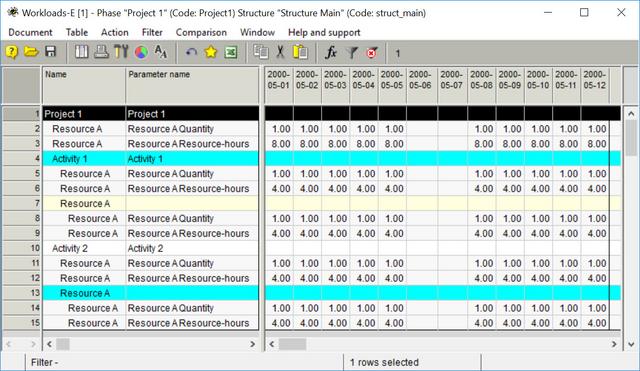This screenshot has height=371, width=640.
Task: Open the Help and support menu
Action: point(324,32)
